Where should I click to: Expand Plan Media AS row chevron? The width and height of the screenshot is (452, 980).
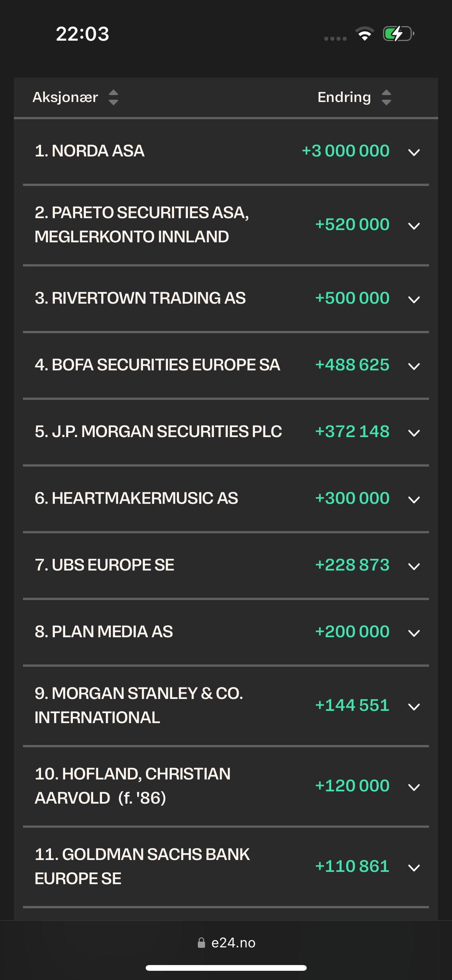pyautogui.click(x=414, y=633)
